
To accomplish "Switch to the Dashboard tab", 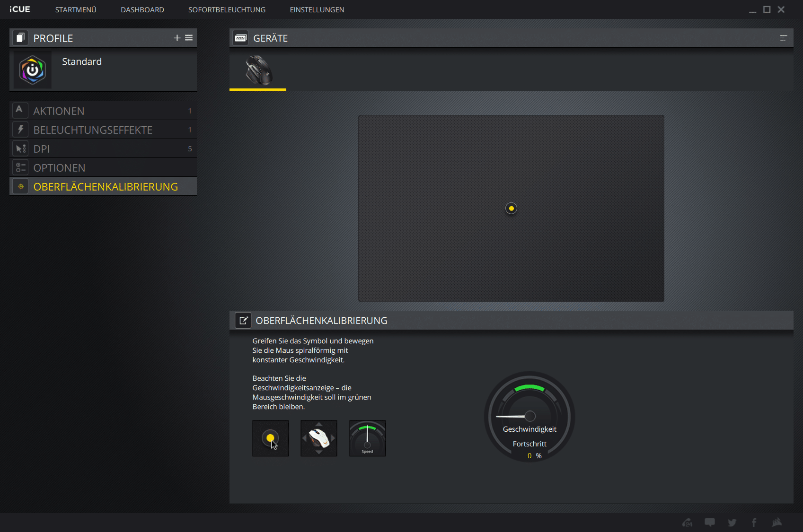I will (x=142, y=10).
